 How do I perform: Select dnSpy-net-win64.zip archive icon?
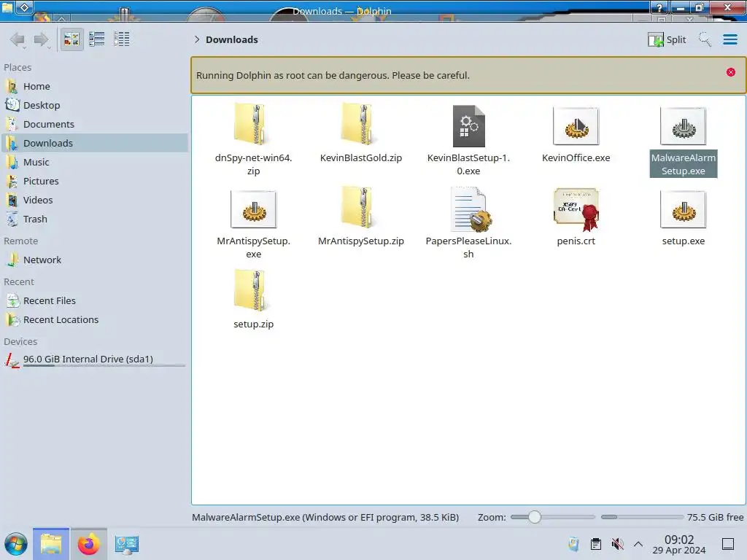pyautogui.click(x=253, y=125)
